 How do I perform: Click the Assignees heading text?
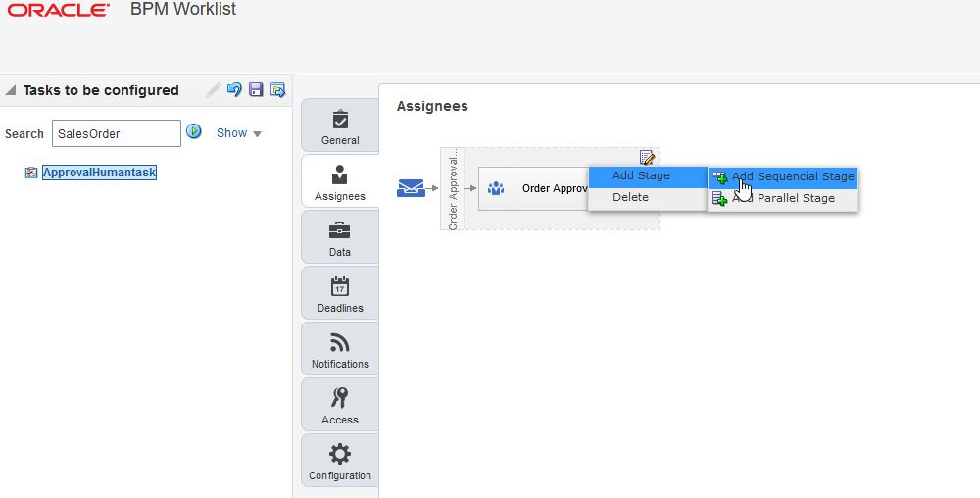(432, 106)
